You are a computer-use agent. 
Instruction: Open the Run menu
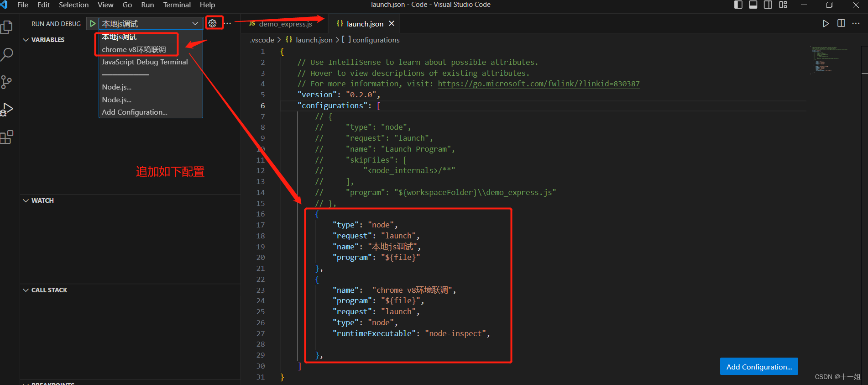(x=147, y=5)
